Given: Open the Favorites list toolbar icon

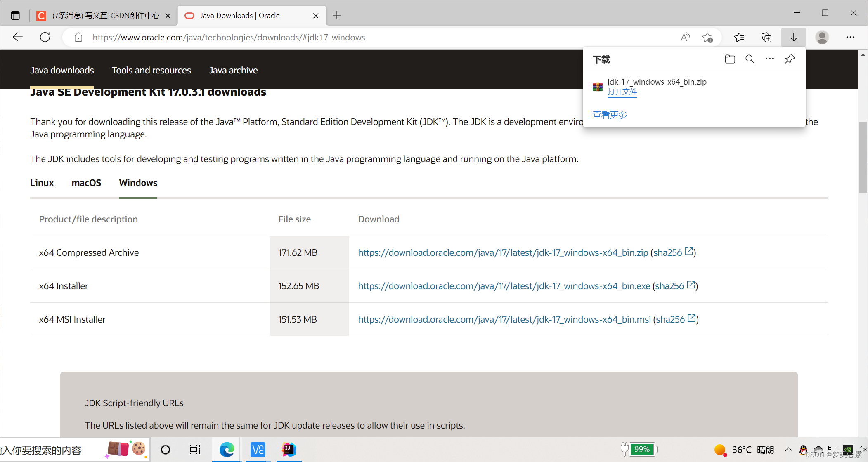Looking at the screenshot, I should (x=739, y=38).
